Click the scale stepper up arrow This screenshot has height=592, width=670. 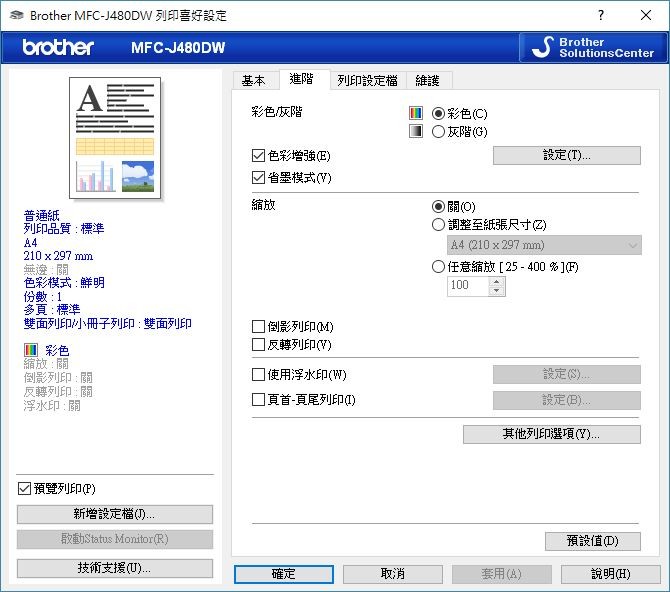[497, 282]
